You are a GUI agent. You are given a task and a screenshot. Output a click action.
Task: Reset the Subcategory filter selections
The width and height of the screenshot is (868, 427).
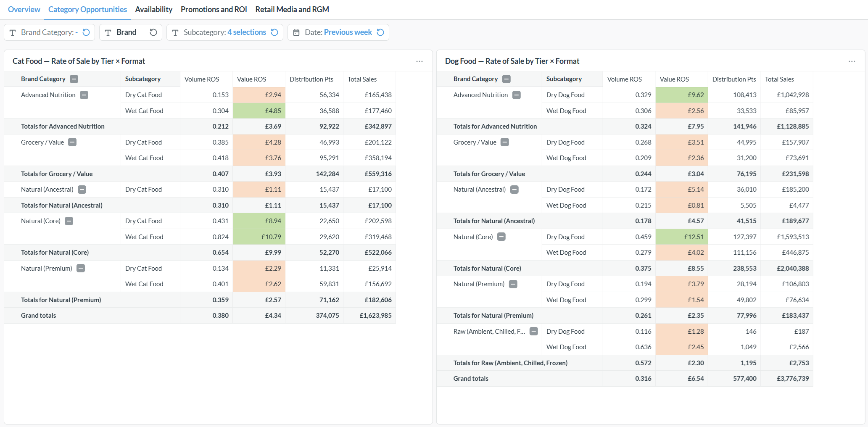point(274,32)
